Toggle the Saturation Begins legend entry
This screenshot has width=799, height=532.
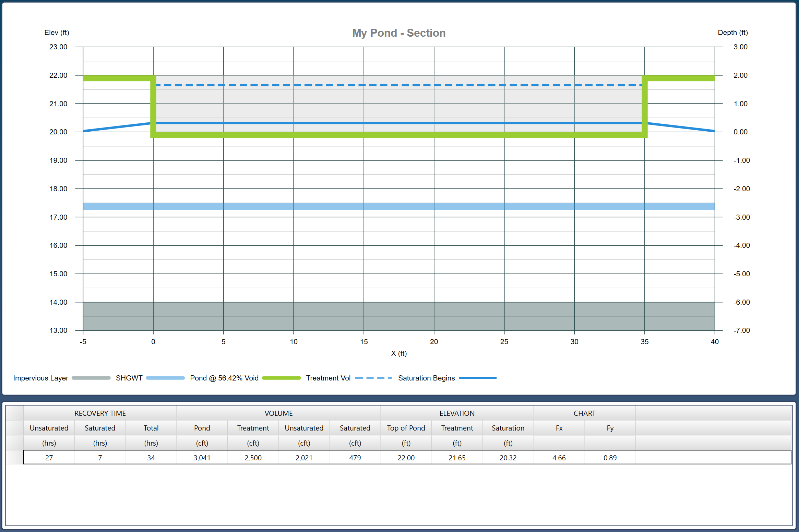[447, 378]
